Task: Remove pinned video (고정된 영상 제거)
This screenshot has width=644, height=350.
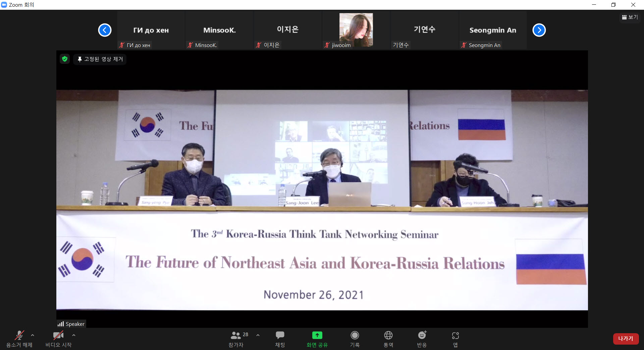Action: (x=100, y=59)
